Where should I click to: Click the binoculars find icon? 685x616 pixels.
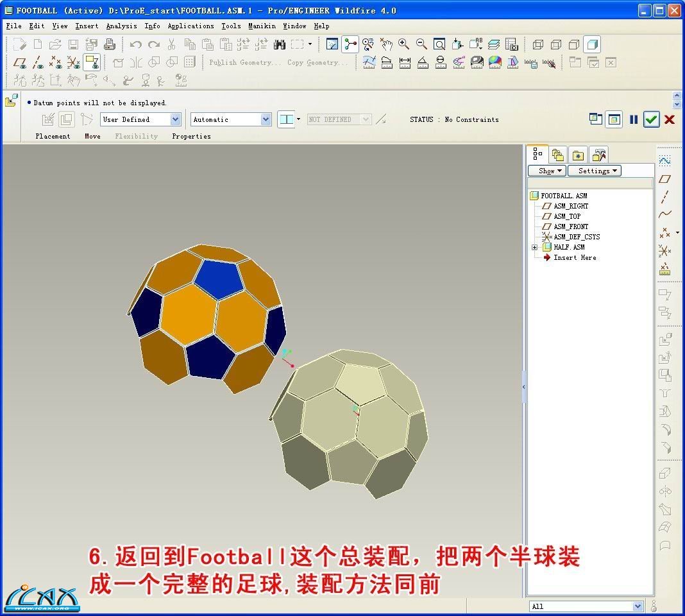point(279,44)
